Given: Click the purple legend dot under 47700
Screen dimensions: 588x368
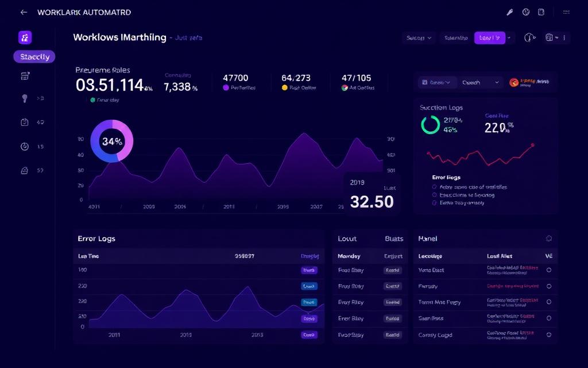Looking at the screenshot, I should coord(226,87).
